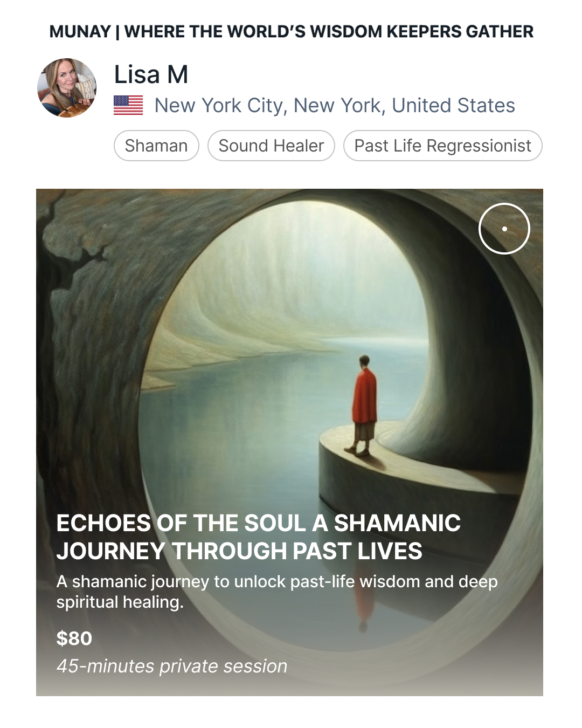
Task: Click the Lisa M name heading
Action: 151,74
